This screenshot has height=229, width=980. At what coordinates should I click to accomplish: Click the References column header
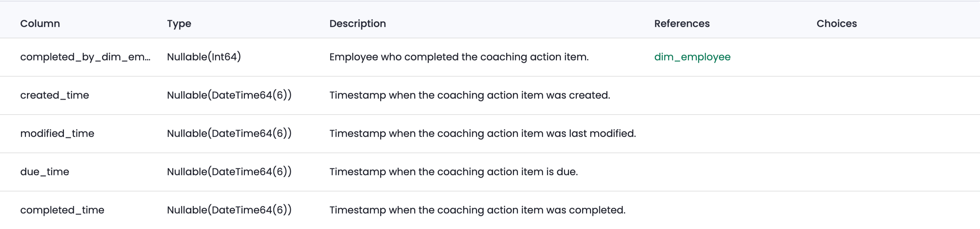(682, 23)
